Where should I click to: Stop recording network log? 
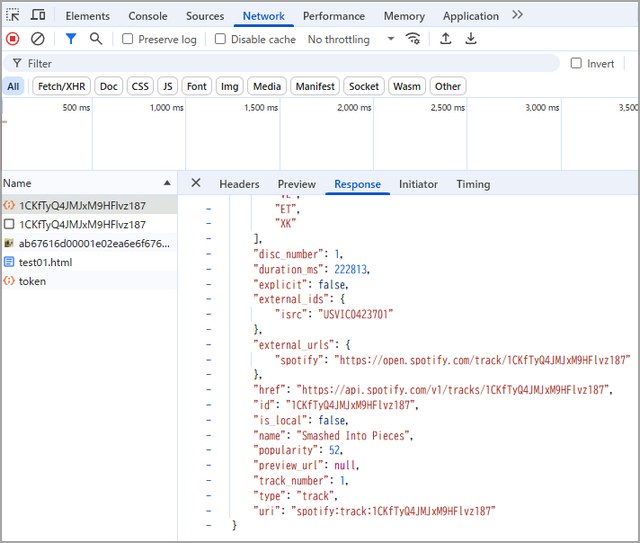pyautogui.click(x=13, y=39)
